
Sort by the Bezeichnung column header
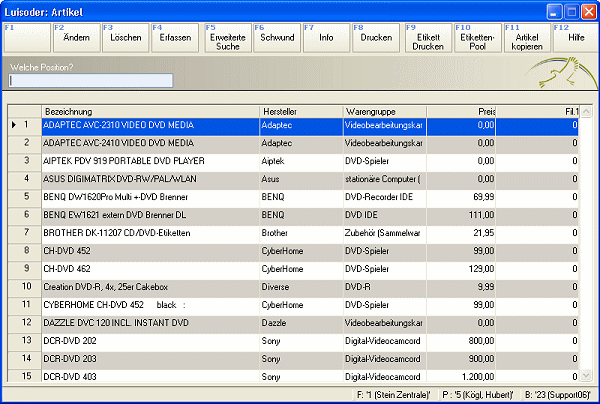click(148, 109)
